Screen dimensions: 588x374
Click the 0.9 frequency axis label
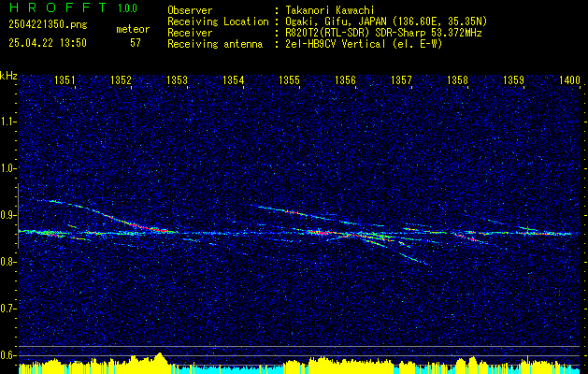[8, 215]
